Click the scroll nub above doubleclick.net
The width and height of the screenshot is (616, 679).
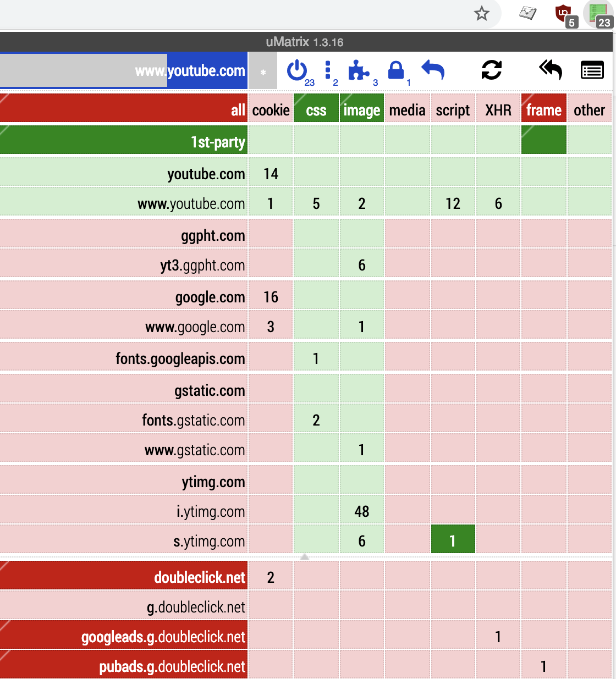pyautogui.click(x=304, y=556)
